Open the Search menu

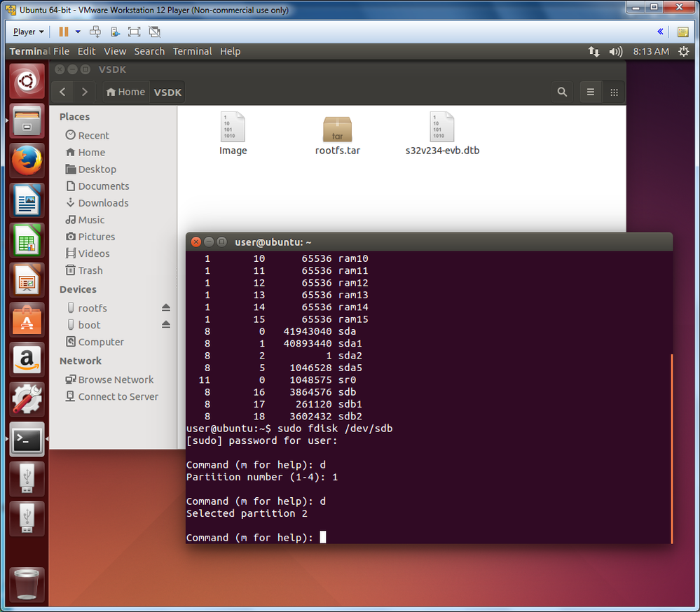tap(149, 51)
